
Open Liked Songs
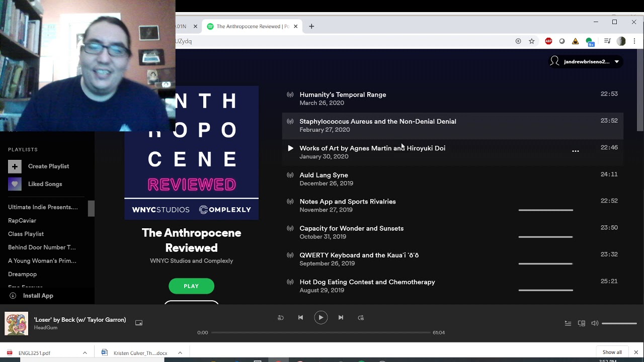pyautogui.click(x=35, y=184)
